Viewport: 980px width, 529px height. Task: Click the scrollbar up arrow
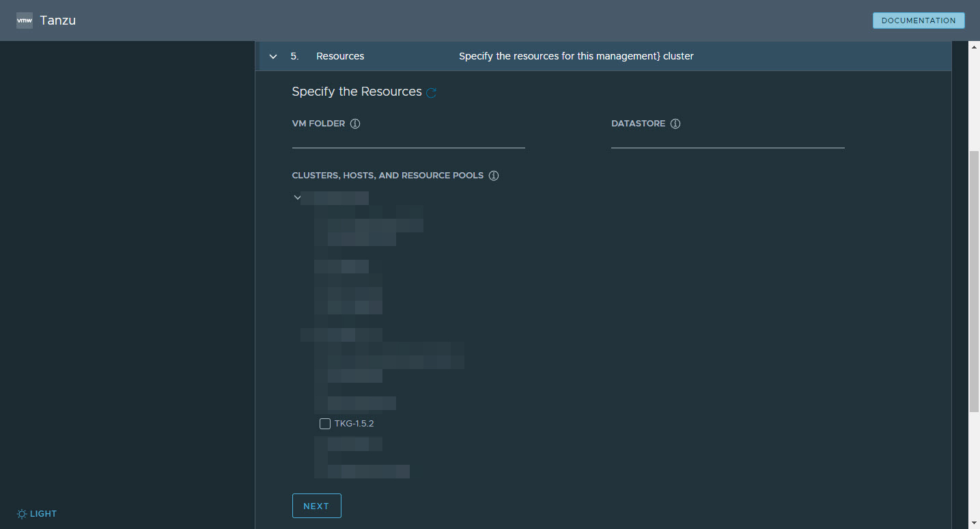(x=975, y=46)
